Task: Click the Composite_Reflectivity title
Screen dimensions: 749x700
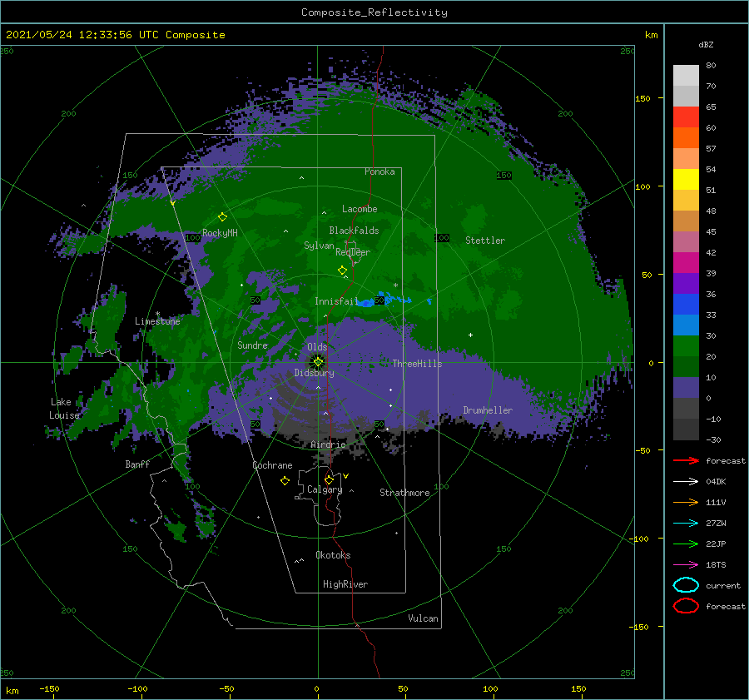Action: pos(374,12)
